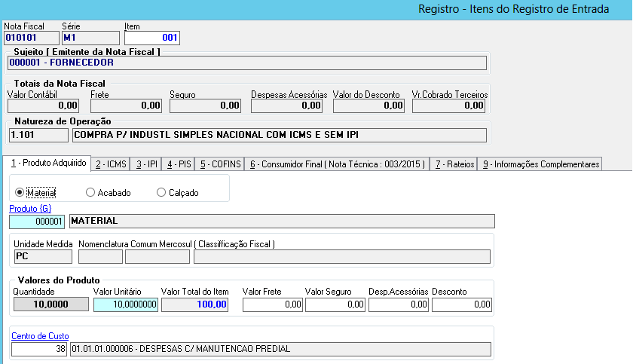633x364 pixels.
Task: Click the first empty NCM code field
Action: 100,257
